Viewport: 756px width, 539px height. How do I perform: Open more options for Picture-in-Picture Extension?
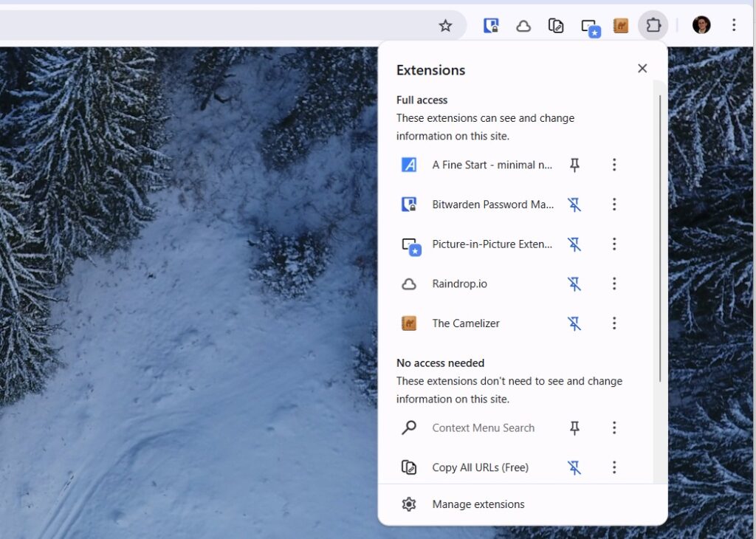[614, 244]
